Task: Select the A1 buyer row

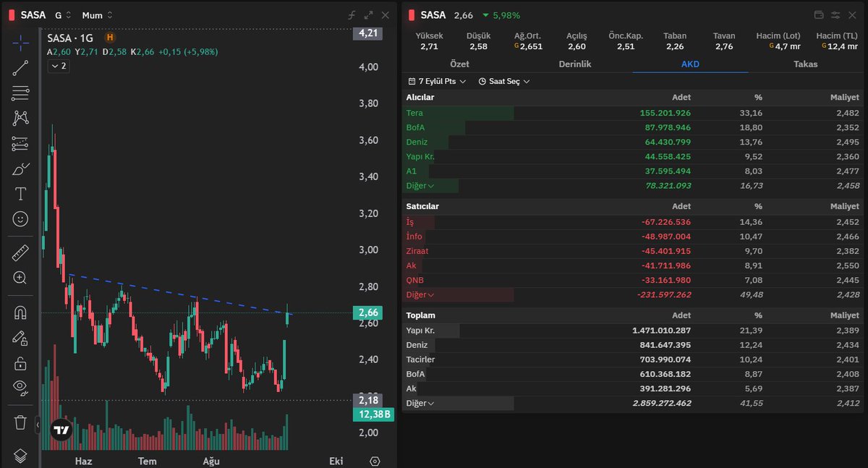Action: [x=632, y=171]
